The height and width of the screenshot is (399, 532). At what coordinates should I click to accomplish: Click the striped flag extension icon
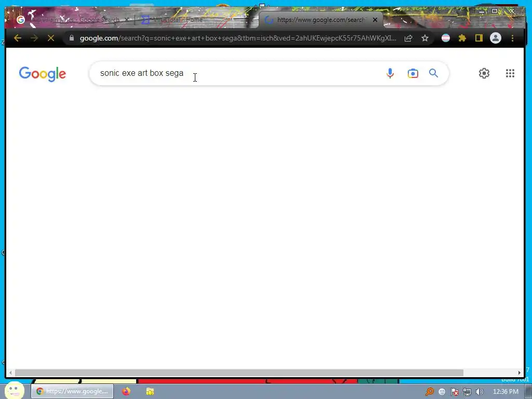point(445,38)
